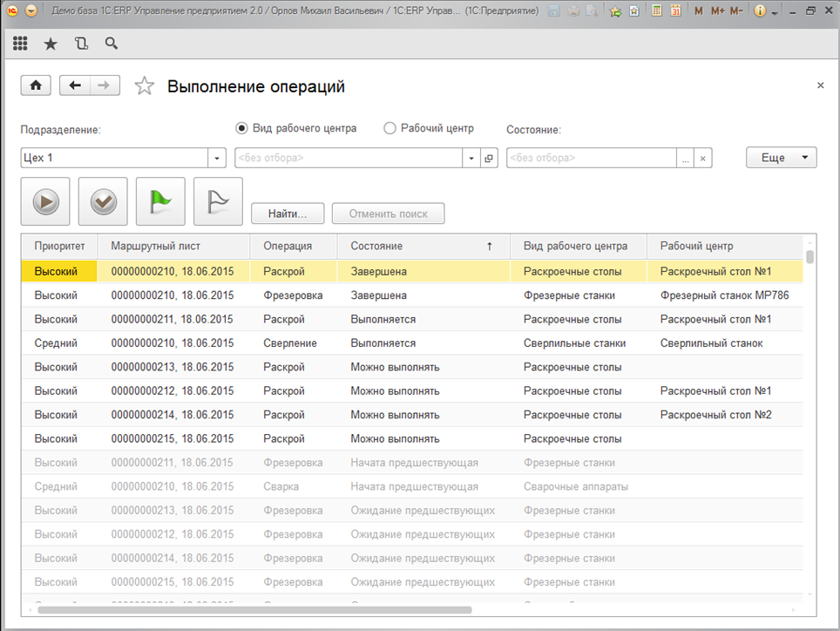
Task: Open history icon in top panel
Action: 81,44
